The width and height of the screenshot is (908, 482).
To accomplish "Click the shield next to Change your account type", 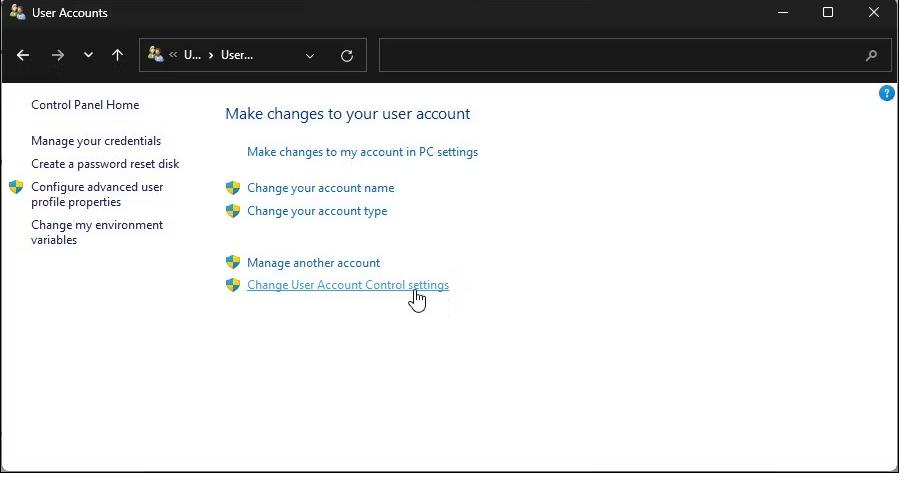I will 233,211.
